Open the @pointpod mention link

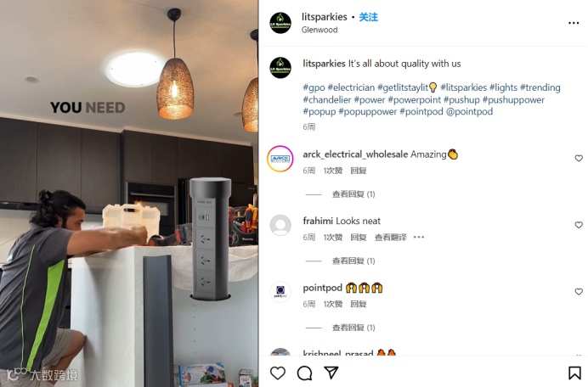(469, 112)
